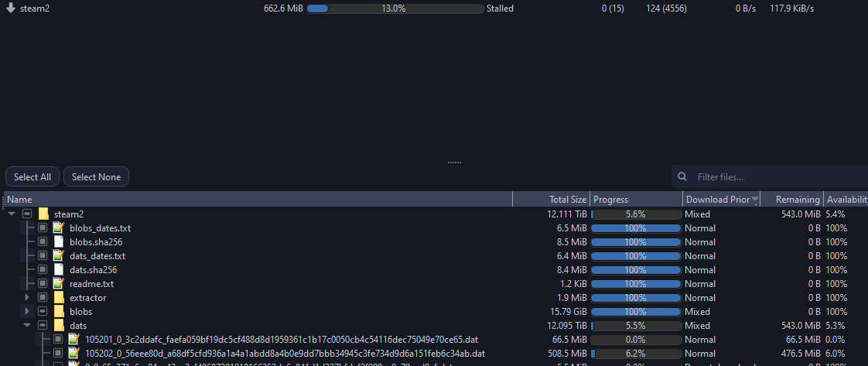Click the steam2 torrent 13.0% progress bar
Viewport: 868px width, 366px height.
coord(395,9)
